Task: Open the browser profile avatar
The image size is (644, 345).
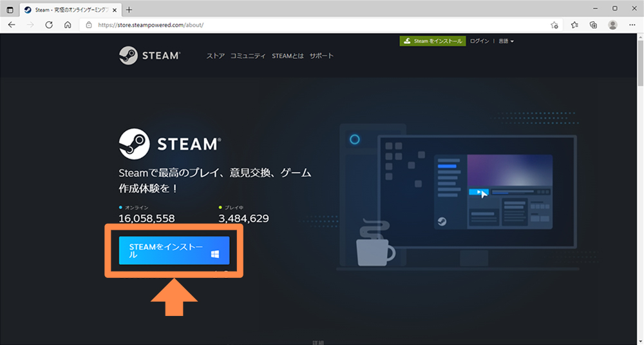Action: tap(612, 25)
